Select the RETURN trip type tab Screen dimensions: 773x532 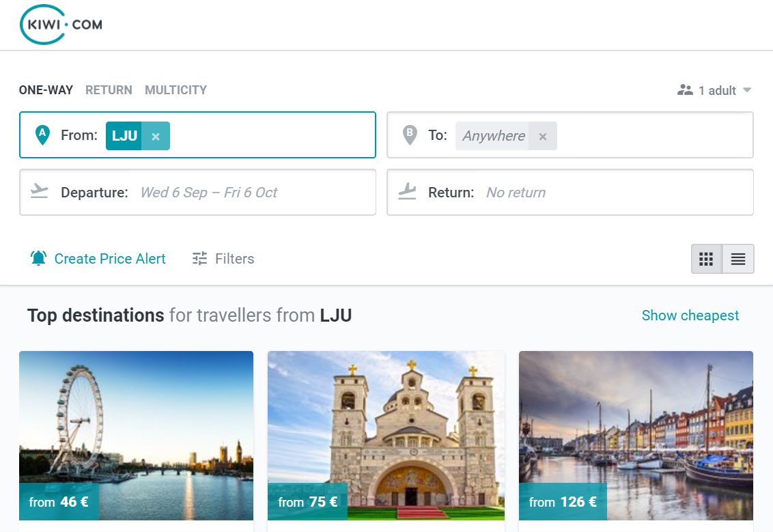click(109, 90)
